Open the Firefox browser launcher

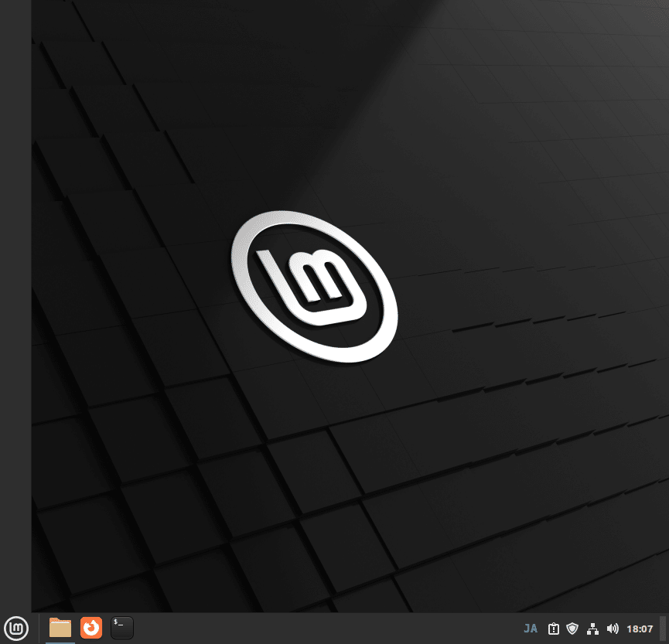click(x=91, y=628)
